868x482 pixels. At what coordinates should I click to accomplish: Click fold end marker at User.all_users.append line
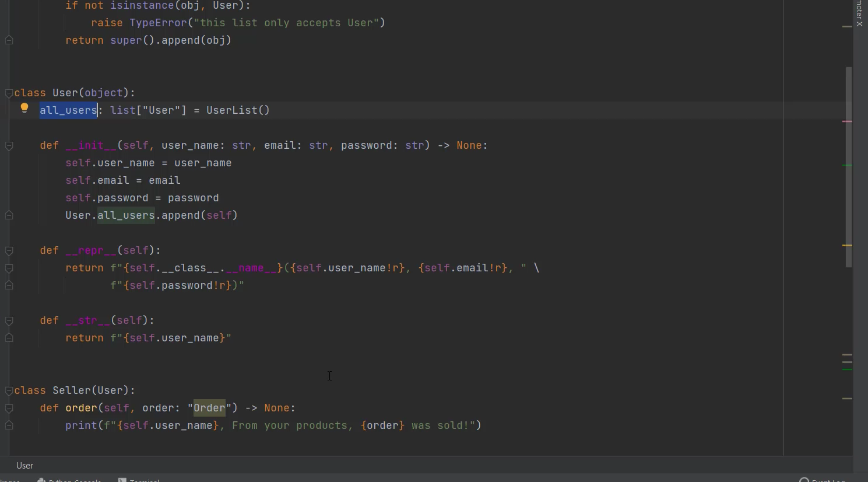(9, 215)
